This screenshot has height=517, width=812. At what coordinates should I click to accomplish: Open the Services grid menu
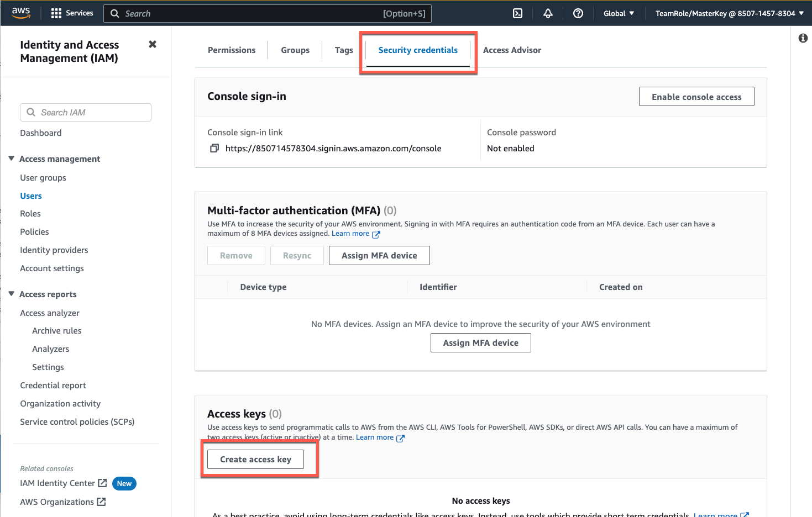(56, 13)
